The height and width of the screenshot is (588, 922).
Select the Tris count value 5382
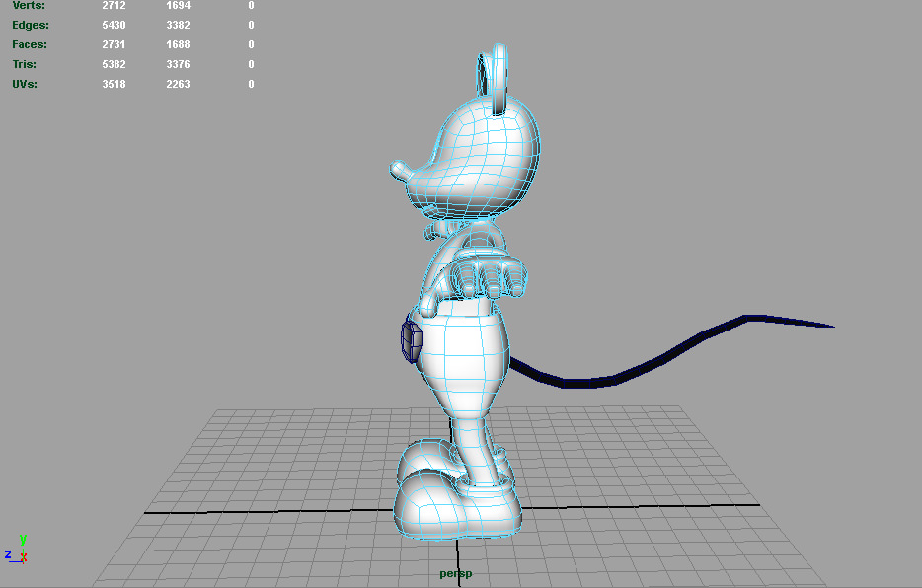(115, 64)
